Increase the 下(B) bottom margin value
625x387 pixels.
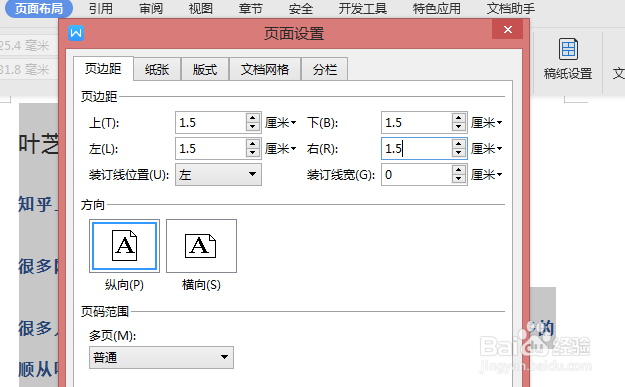(459, 118)
